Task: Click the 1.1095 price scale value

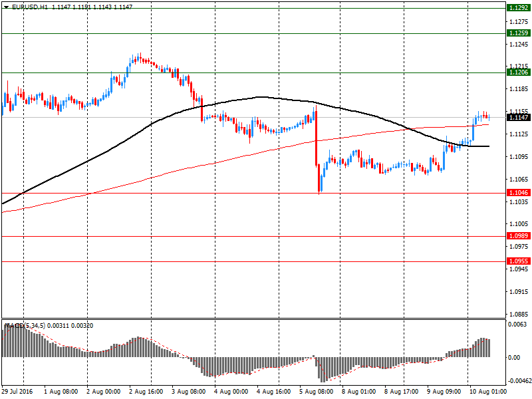Action: pyautogui.click(x=519, y=157)
